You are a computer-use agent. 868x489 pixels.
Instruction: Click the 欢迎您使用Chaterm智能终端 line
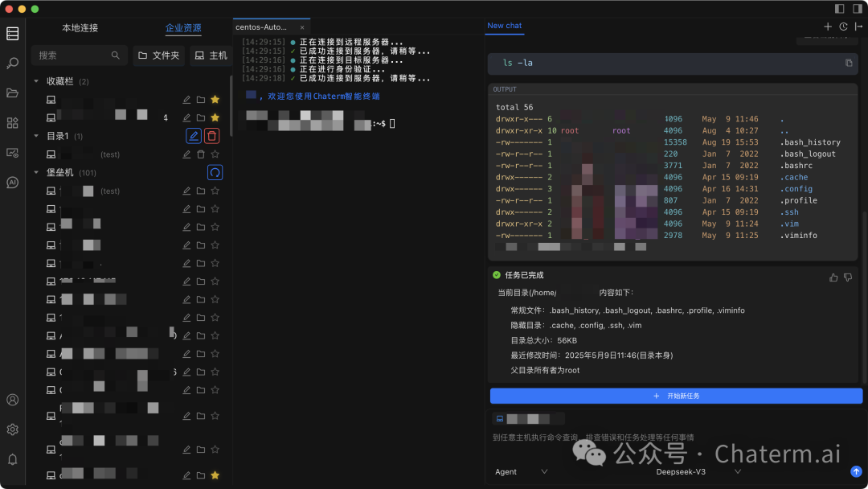(324, 97)
